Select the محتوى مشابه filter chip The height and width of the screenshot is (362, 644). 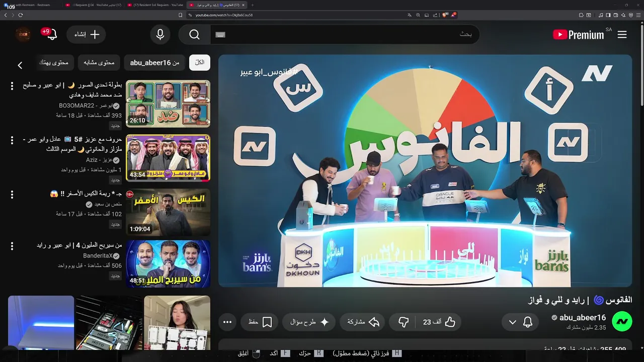pyautogui.click(x=99, y=63)
